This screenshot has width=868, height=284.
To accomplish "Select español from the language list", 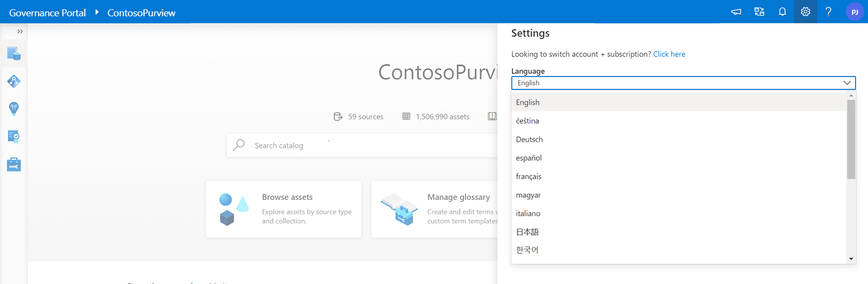I will tap(679, 157).
